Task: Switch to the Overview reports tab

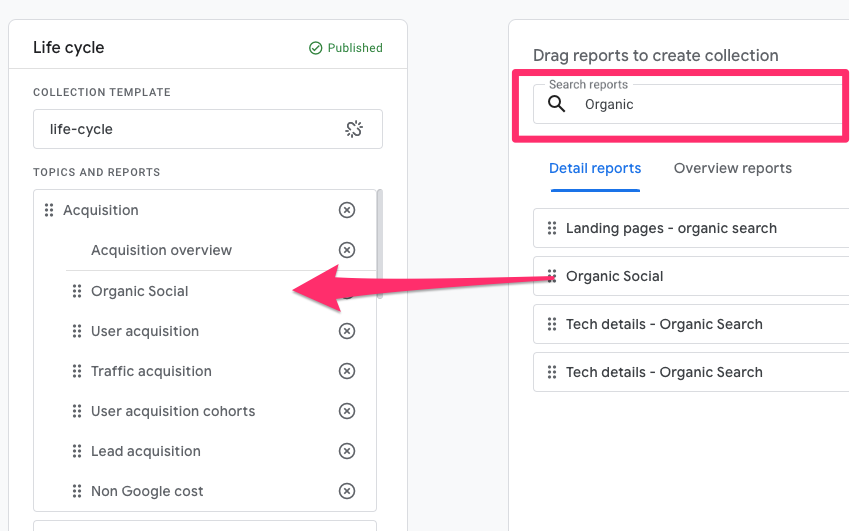Action: click(732, 168)
